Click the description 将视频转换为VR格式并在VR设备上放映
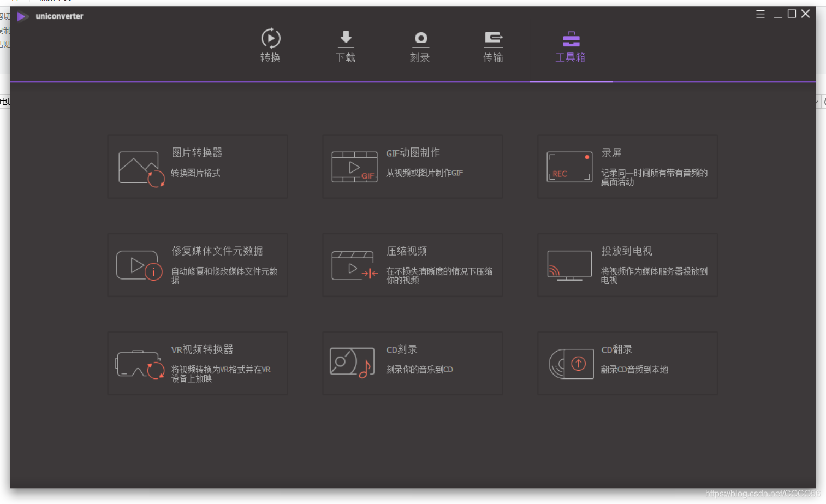 (x=221, y=374)
